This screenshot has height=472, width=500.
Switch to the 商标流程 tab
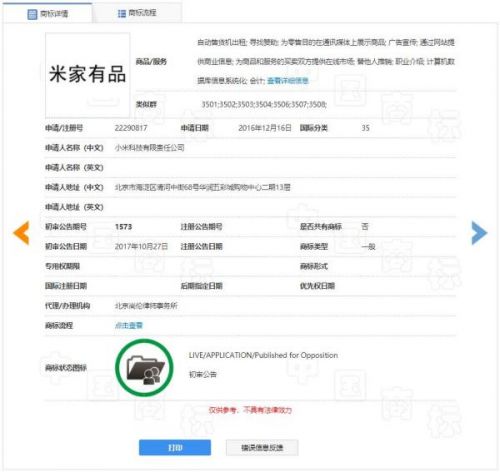(x=137, y=13)
